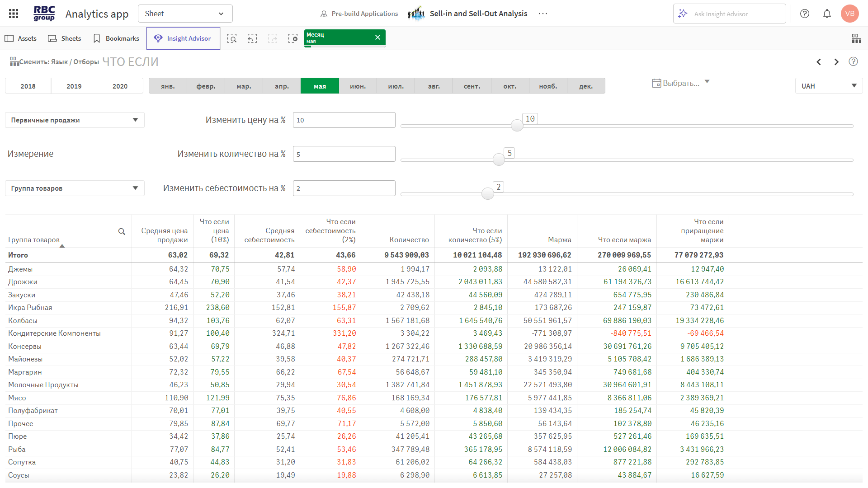Screen dimensions: 868x488
Task: Open the app launcher grid icon
Action: point(14,14)
